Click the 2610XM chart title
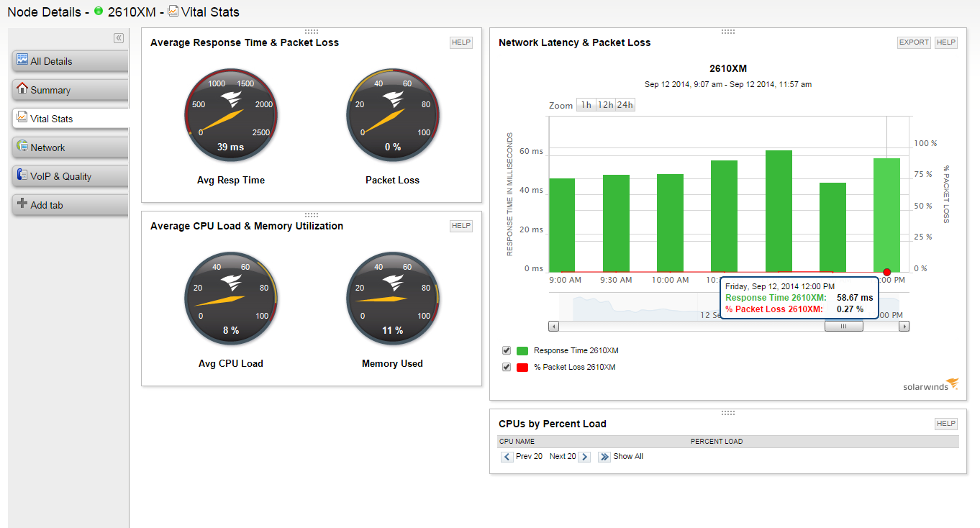This screenshot has width=980, height=528. pos(728,69)
